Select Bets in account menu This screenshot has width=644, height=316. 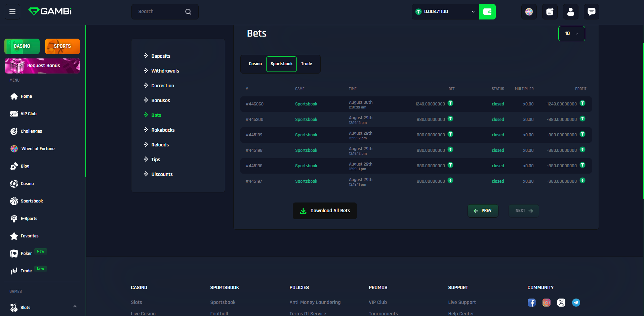tap(156, 115)
